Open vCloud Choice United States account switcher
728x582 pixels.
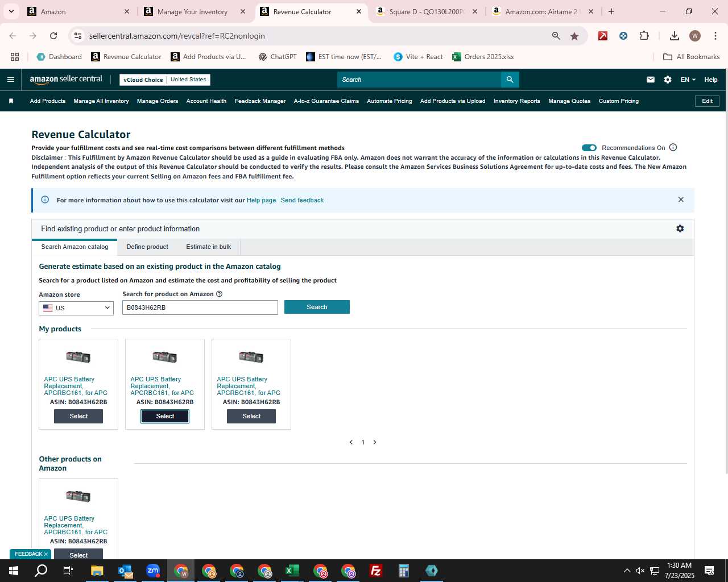click(165, 80)
